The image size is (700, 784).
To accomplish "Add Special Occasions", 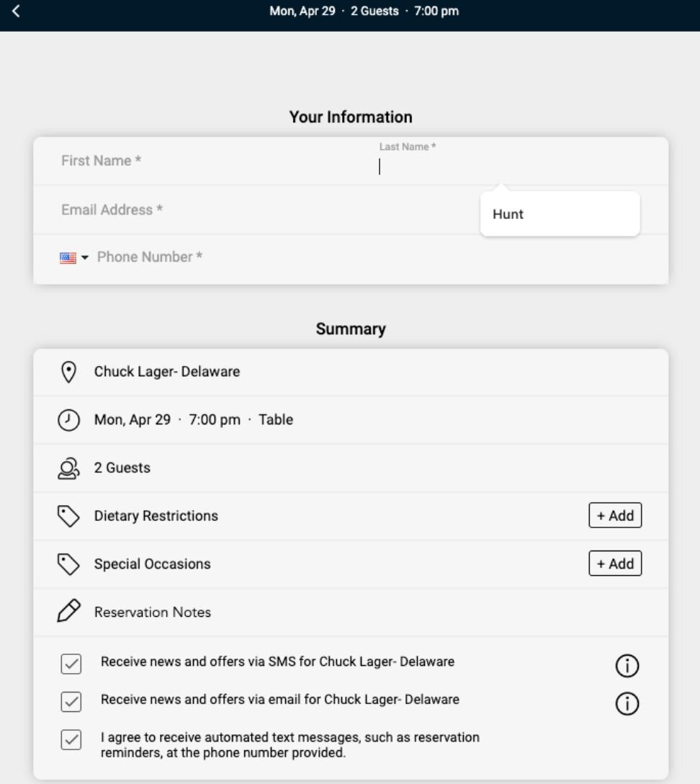I will click(615, 563).
